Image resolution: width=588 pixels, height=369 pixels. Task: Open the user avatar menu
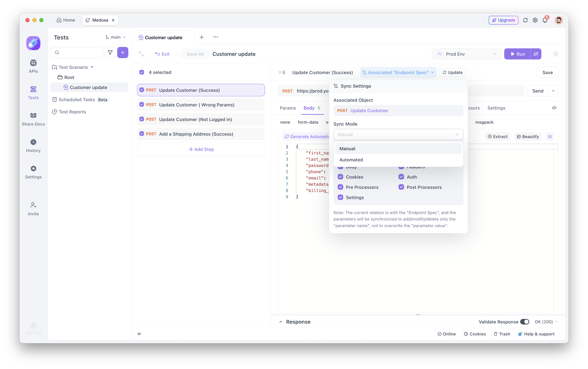[x=559, y=20]
